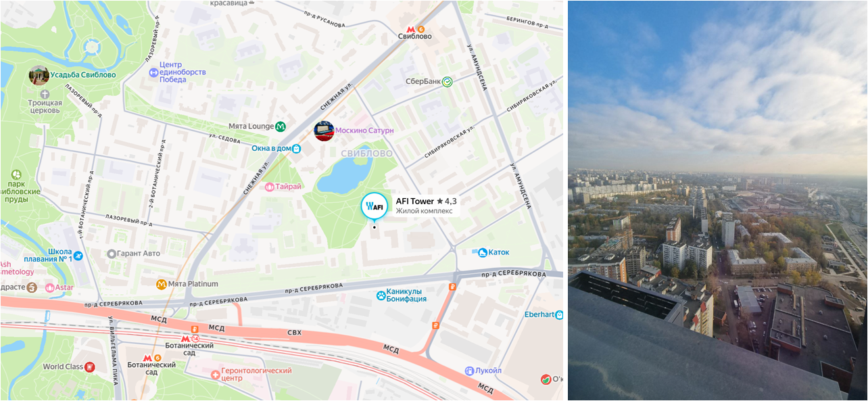Click the AFI Tower map pin icon
Viewport: 868px width, 401px height.
point(374,205)
